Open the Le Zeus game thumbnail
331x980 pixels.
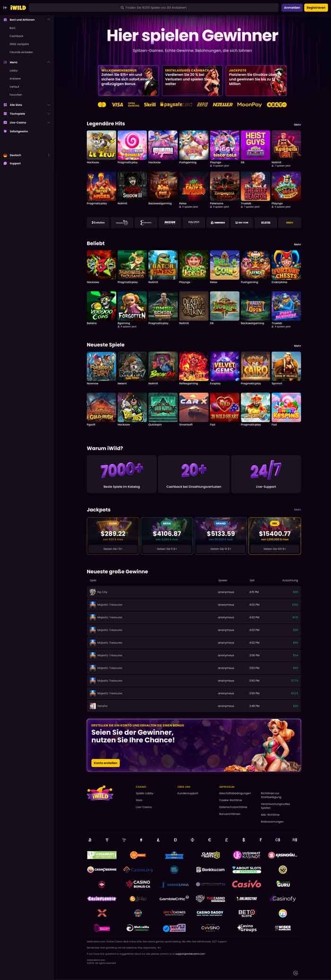pos(101,145)
